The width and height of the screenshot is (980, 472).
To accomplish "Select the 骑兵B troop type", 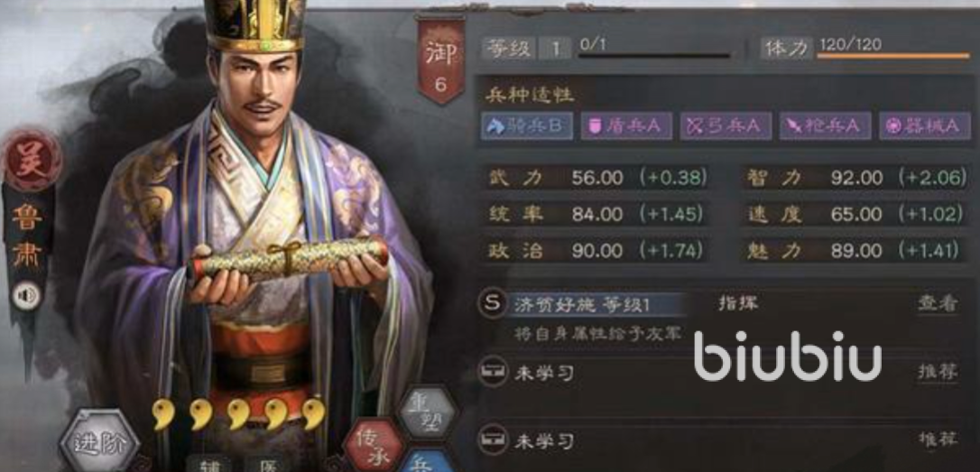I will [x=527, y=126].
